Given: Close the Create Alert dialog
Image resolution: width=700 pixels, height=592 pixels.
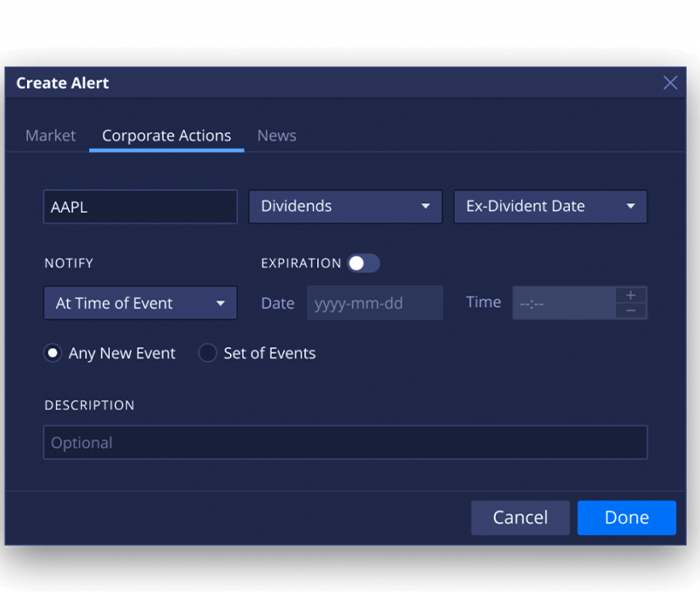Looking at the screenshot, I should 670,83.
